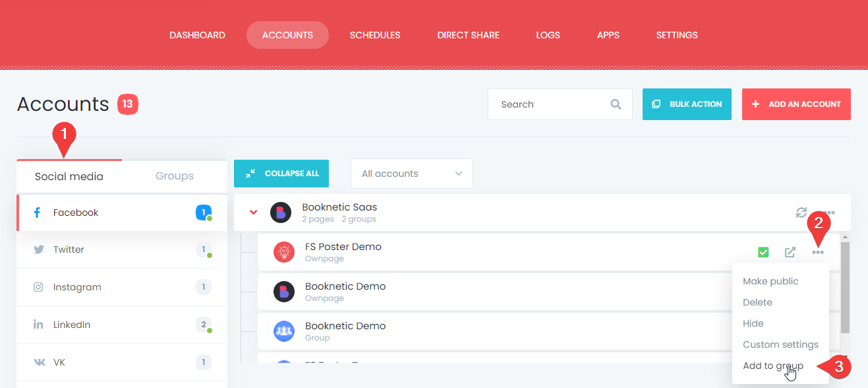Viewport: 868px width, 388px height.
Task: Click the Twitter bird icon
Action: click(39, 249)
